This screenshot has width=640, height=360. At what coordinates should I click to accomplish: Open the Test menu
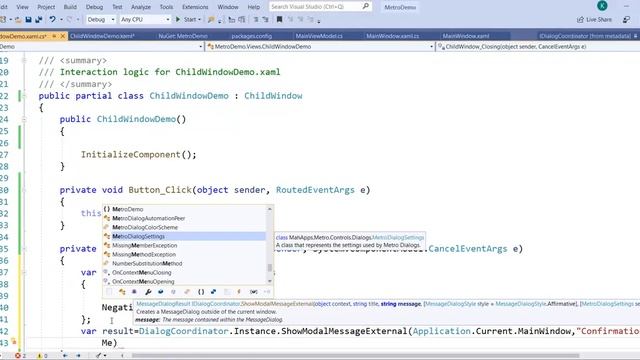[117, 7]
